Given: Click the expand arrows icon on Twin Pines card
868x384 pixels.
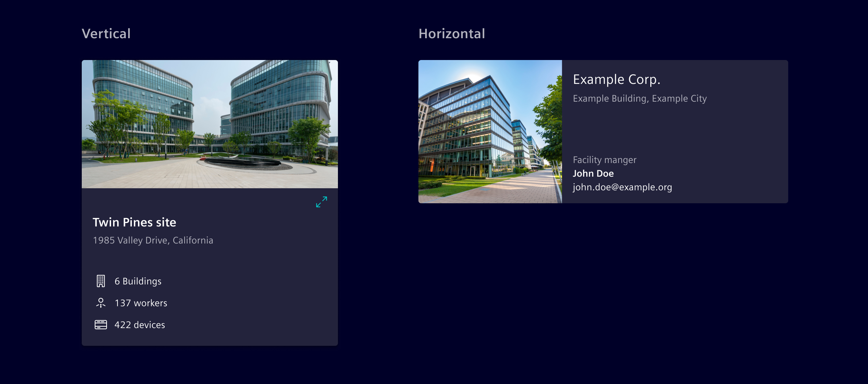Looking at the screenshot, I should (x=321, y=202).
